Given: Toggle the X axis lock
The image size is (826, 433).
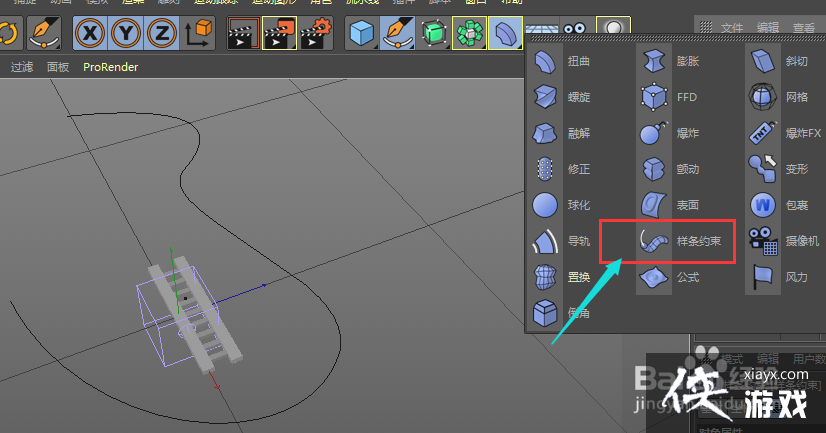Looking at the screenshot, I should (90, 33).
